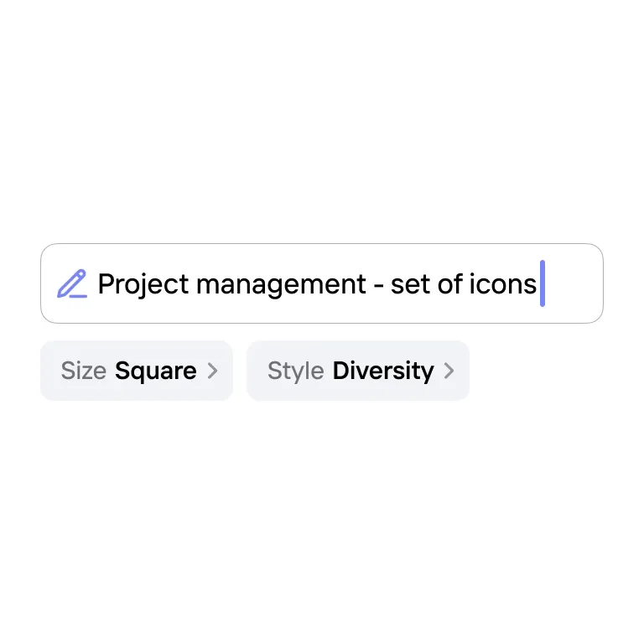Click the chevron arrow next to Square
The image size is (644, 644).
212,371
